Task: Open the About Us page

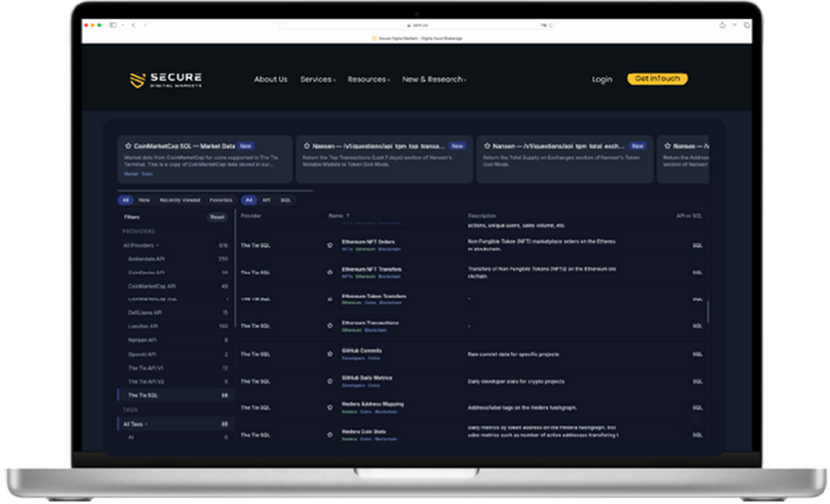Action: point(270,80)
